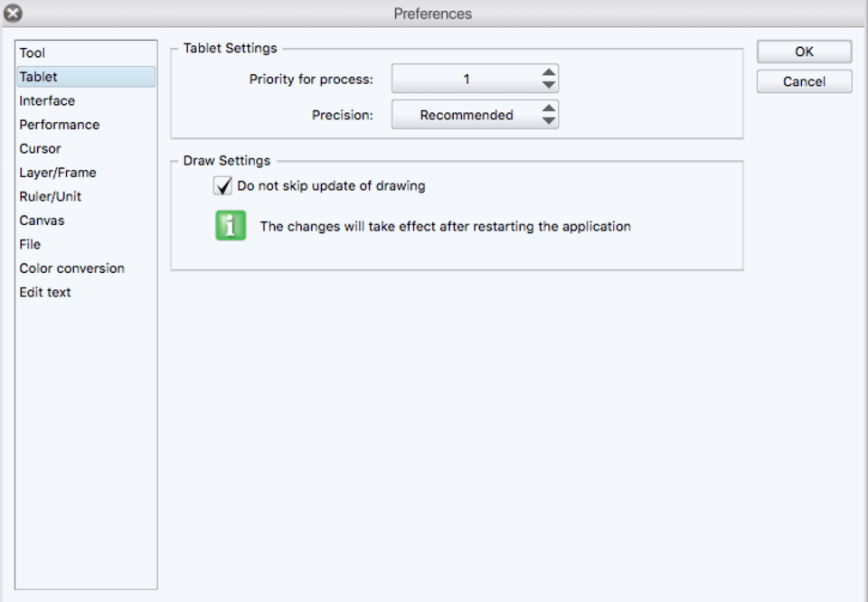Click Precision dropdown stepper arrows
Image resolution: width=868 pixels, height=602 pixels.
pyautogui.click(x=549, y=115)
